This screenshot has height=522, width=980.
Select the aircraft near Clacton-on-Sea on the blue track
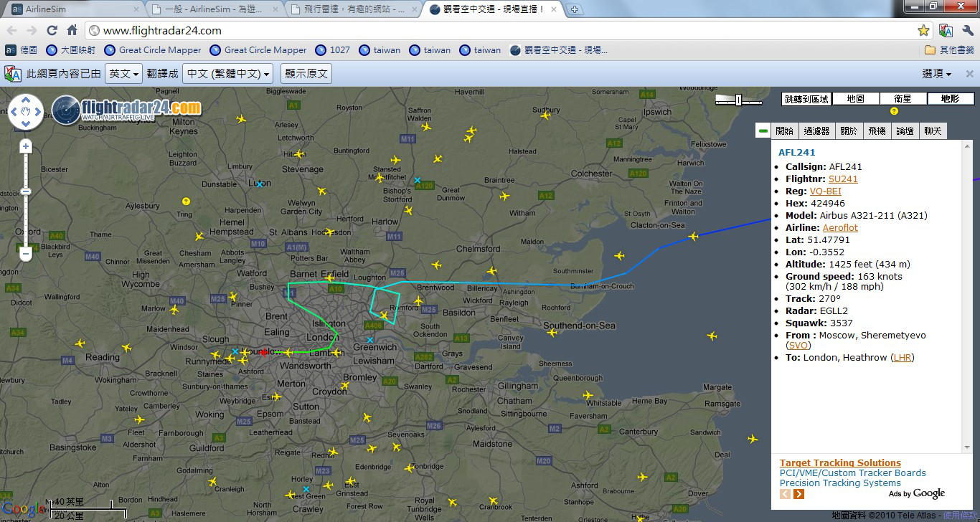click(693, 236)
